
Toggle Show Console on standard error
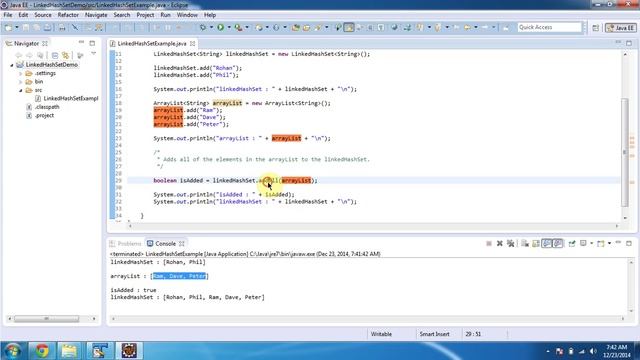(x=558, y=244)
